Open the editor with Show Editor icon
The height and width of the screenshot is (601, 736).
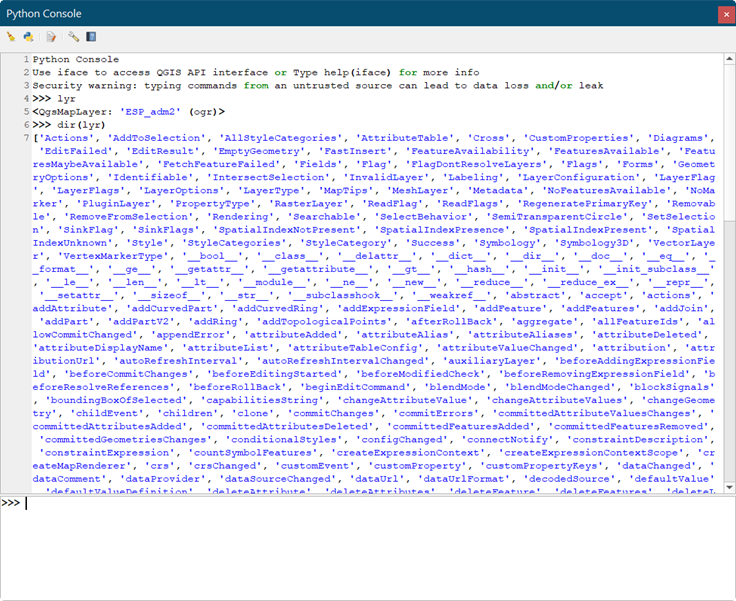tap(51, 37)
